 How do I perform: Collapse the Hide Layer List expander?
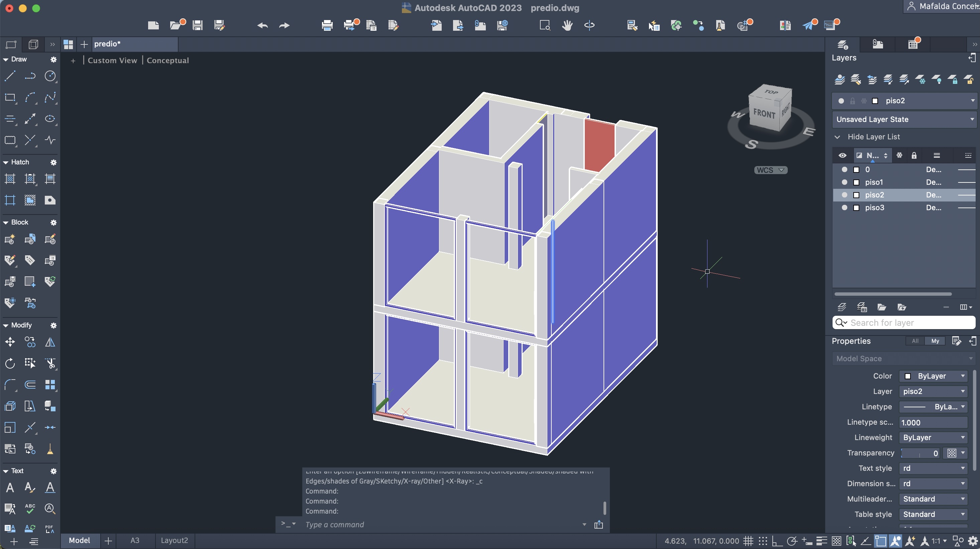tap(837, 137)
